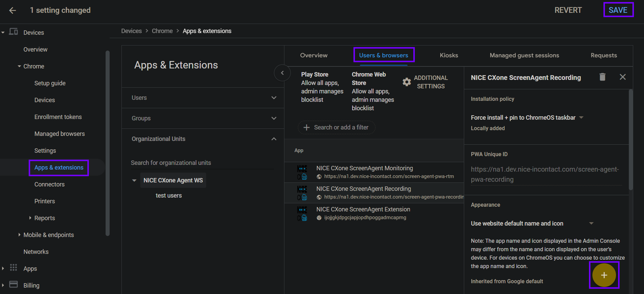This screenshot has width=644, height=294.
Task: Collapse the Devices section arrow
Action: [x=3, y=32]
